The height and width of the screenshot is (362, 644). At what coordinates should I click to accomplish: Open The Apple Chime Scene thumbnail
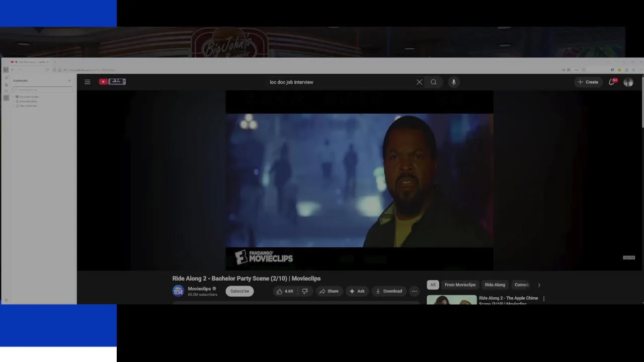click(452, 300)
